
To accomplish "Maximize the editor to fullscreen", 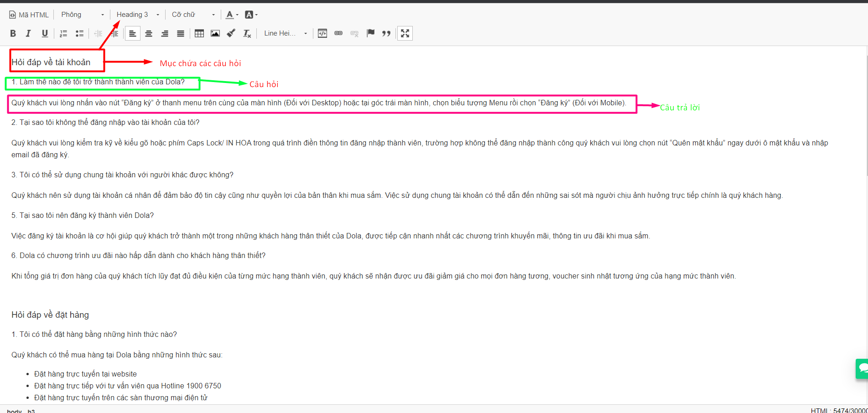I will [405, 33].
